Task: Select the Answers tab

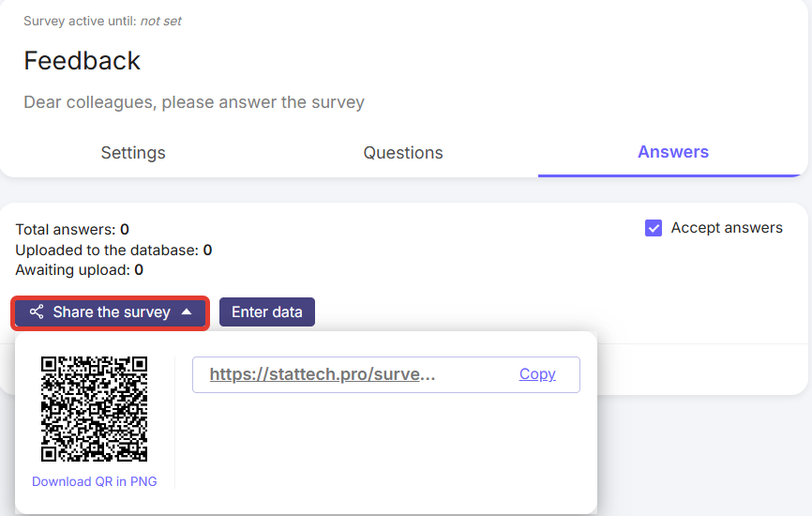Action: coord(673,152)
